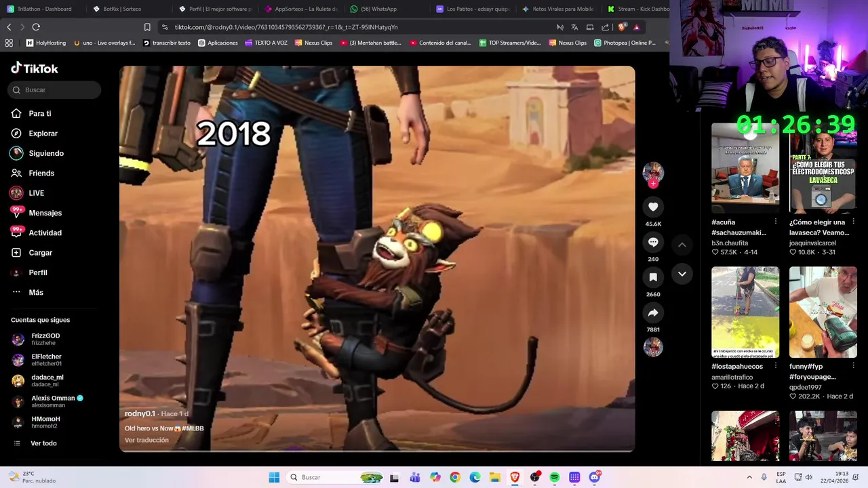Switch to the AppSorteos tab

click(x=300, y=9)
